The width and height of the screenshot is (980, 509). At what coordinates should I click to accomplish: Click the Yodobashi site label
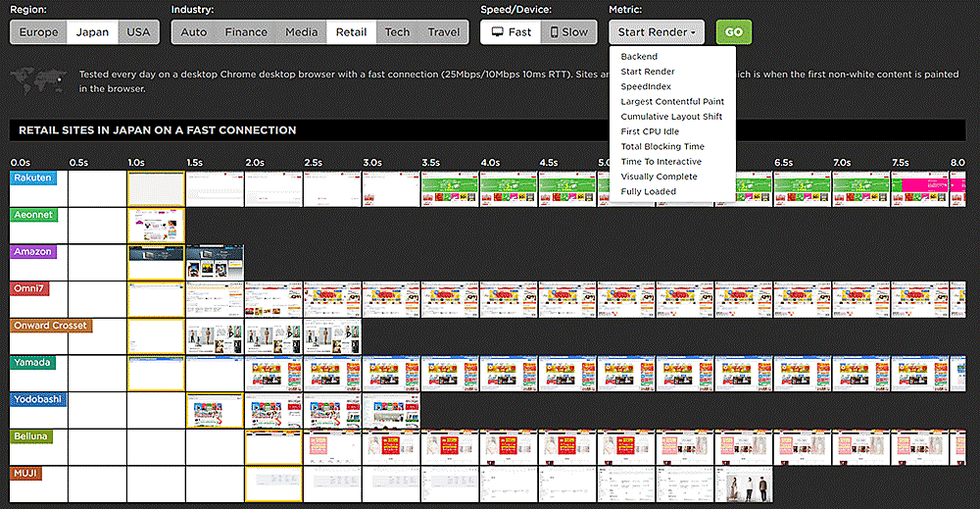coord(39,399)
